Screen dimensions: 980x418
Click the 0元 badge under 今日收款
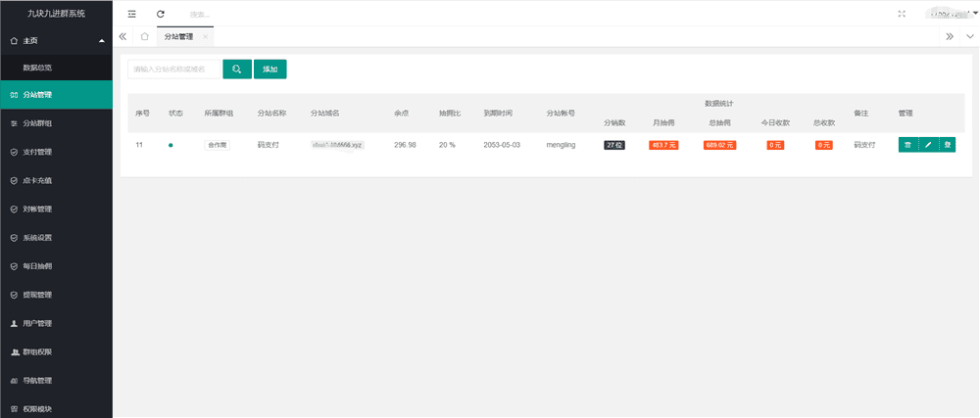pos(775,145)
